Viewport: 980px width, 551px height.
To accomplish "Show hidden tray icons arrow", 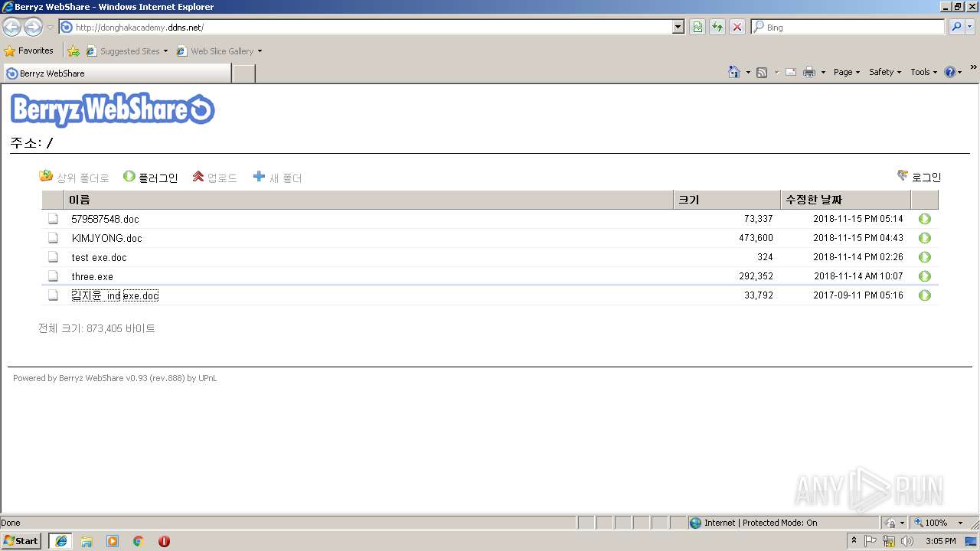I will [854, 541].
